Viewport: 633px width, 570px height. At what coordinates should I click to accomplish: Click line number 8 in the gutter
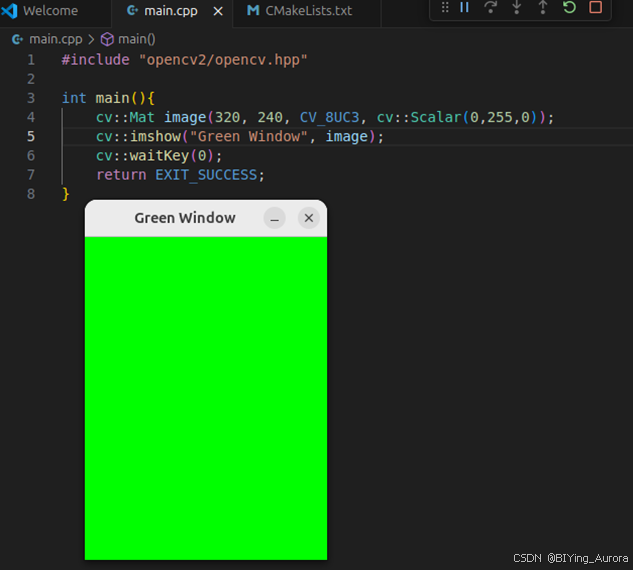31,194
